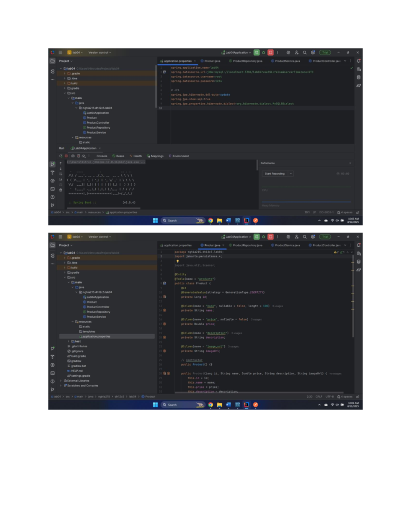Image resolution: width=411 pixels, height=532 pixels.
Task: Click the LF line separator in the status bar
Action: point(314,212)
